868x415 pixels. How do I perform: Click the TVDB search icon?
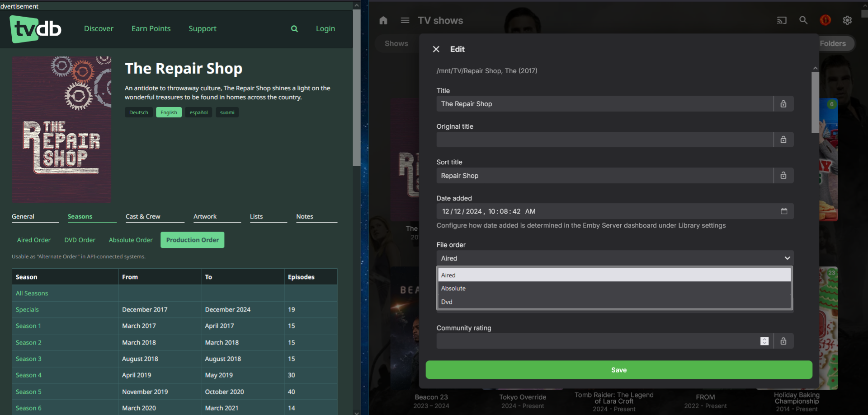click(x=294, y=29)
